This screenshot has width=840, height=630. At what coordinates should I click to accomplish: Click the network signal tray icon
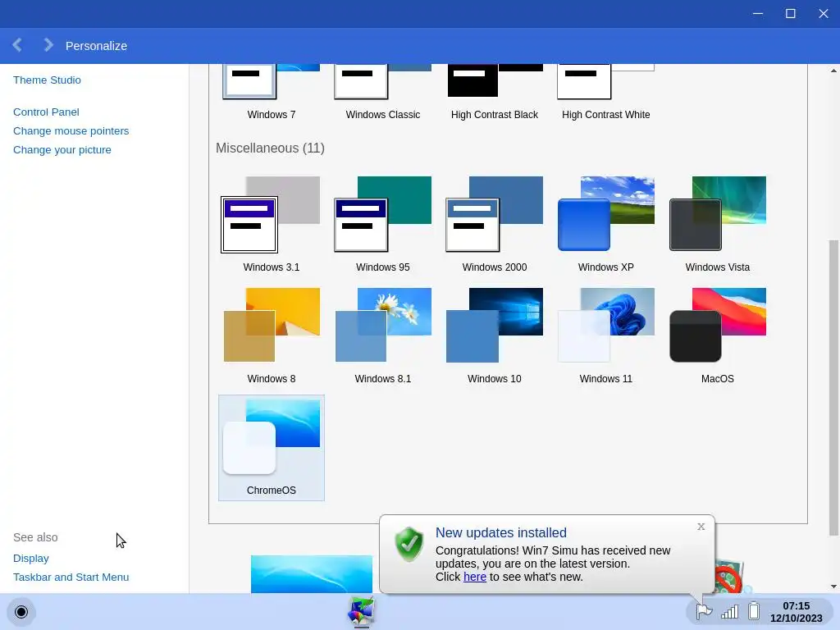pos(729,611)
